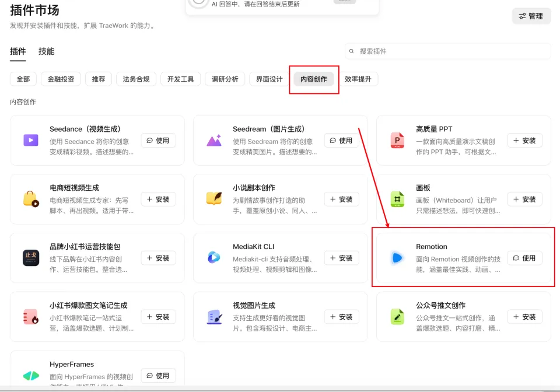This screenshot has width=560, height=392.
Task: Install the 视觉图片生成 plugin
Action: coord(341,317)
